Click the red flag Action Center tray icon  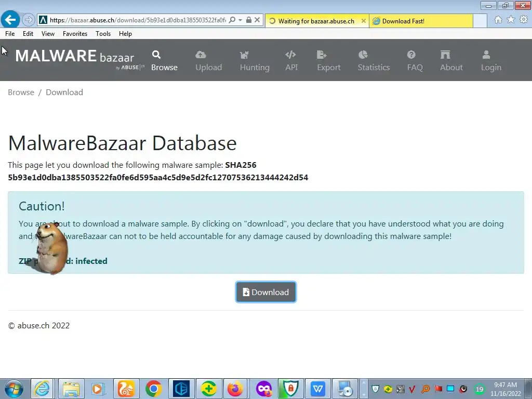438,389
